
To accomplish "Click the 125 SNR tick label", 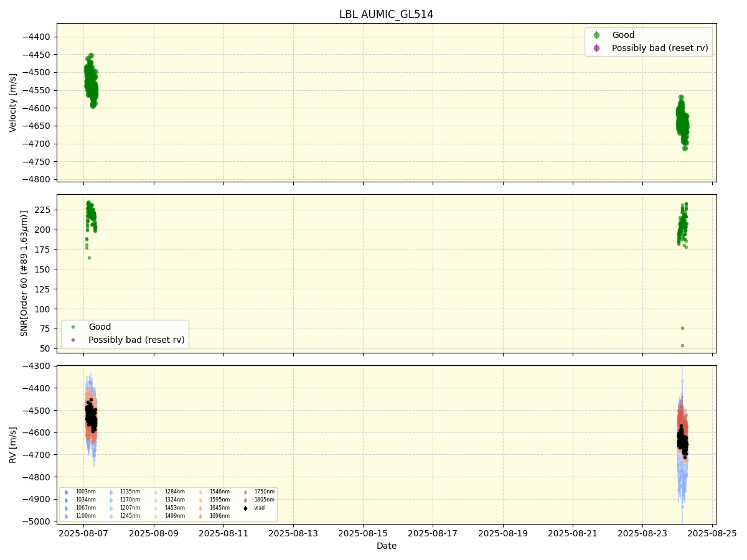I will click(x=44, y=289).
